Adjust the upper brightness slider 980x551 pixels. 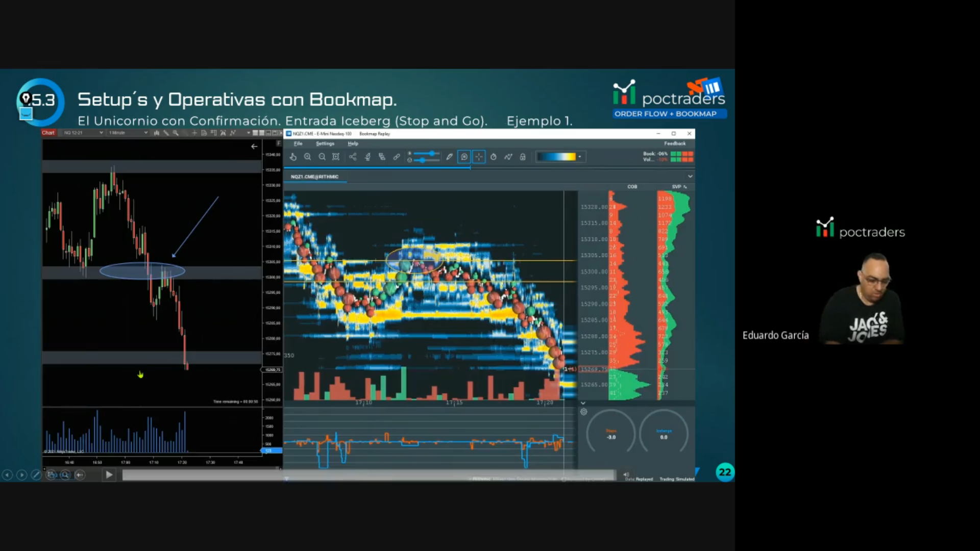[x=432, y=154]
